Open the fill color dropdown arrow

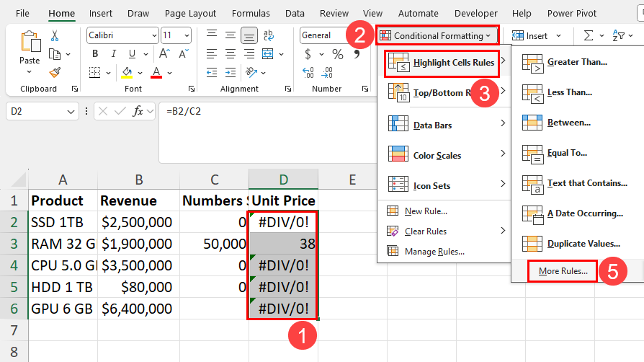tap(140, 74)
